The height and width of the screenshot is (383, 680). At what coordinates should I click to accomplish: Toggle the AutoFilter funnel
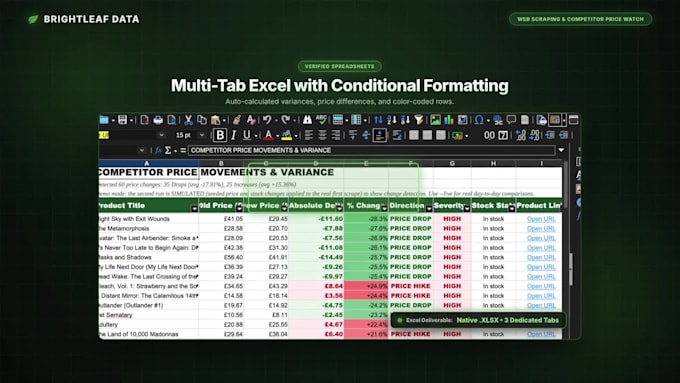coord(418,120)
